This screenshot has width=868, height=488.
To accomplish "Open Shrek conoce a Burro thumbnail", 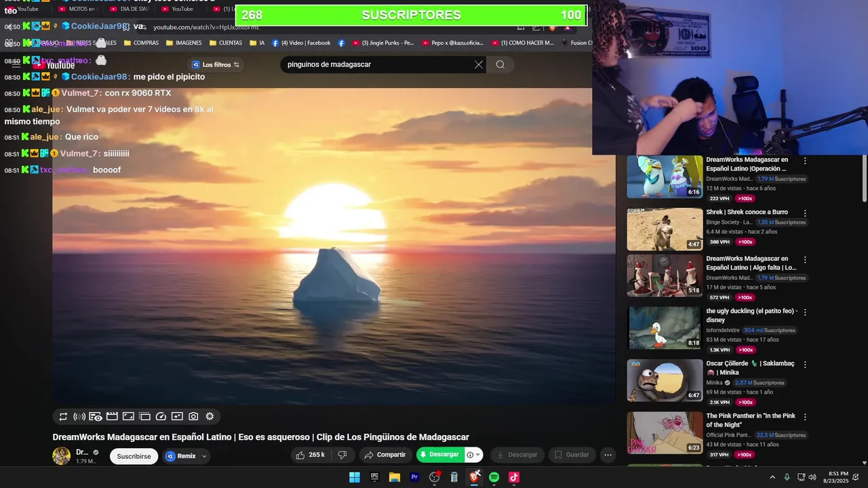I will coord(665,229).
